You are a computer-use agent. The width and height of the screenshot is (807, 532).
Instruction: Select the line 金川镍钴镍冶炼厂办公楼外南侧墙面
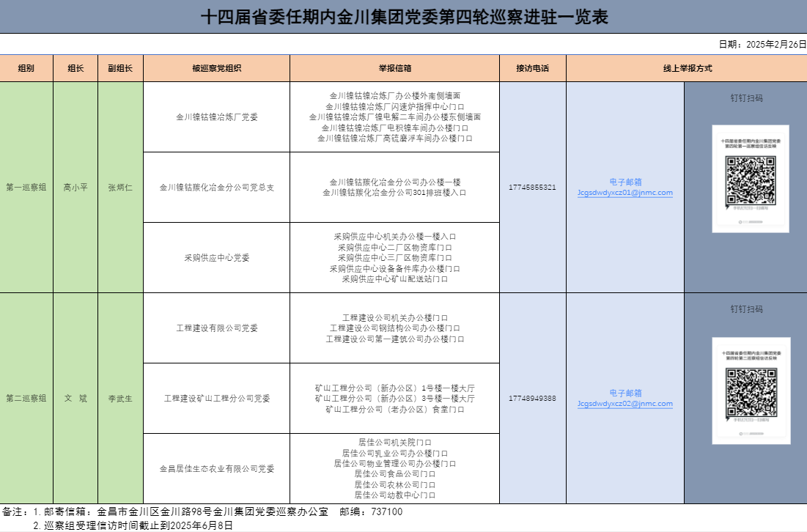395,96
